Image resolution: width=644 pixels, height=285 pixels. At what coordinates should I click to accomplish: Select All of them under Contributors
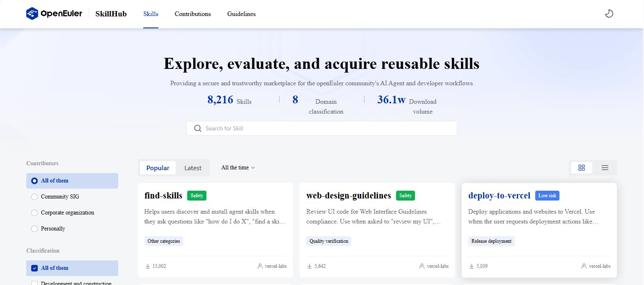point(72,181)
